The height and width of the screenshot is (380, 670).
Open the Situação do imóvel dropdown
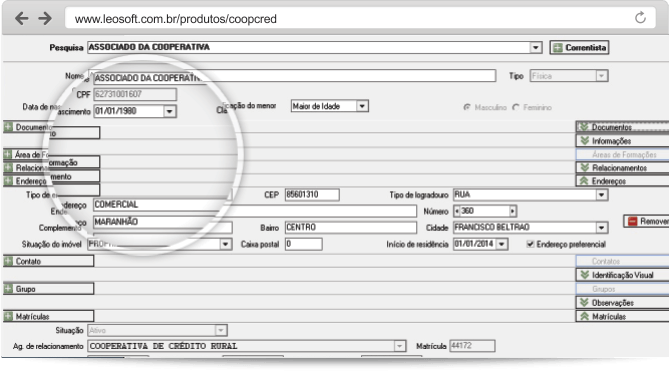[225, 244]
